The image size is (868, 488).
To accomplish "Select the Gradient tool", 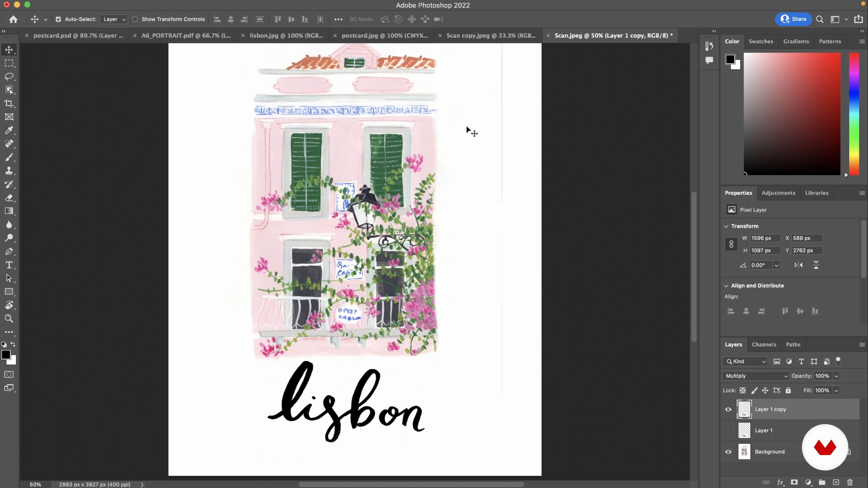I will point(9,211).
